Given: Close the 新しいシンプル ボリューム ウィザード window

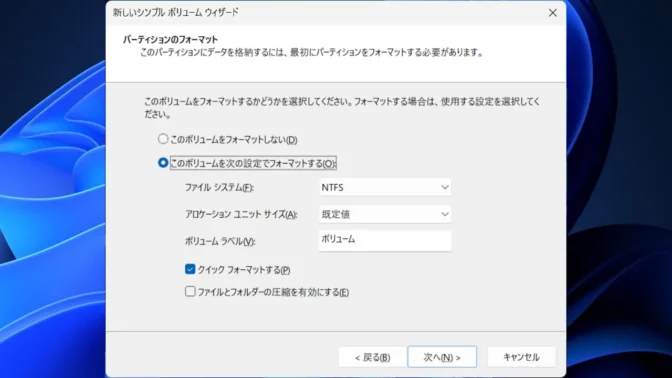Looking at the screenshot, I should pyautogui.click(x=553, y=13).
